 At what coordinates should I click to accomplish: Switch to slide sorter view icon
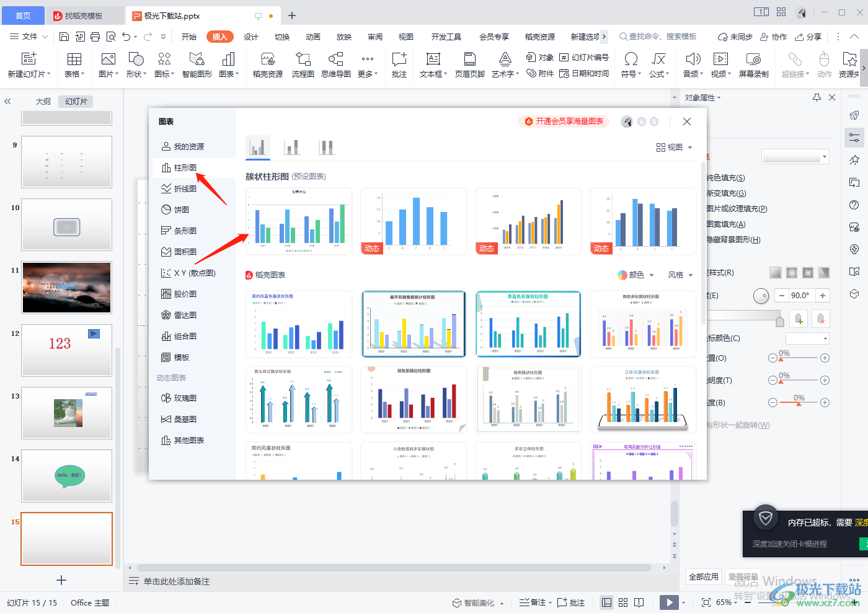coord(623,602)
